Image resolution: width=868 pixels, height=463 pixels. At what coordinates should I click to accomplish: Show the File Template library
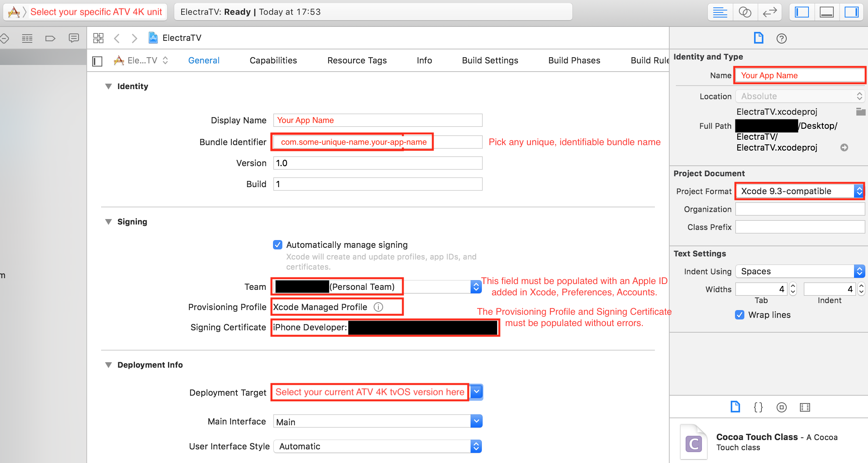[x=735, y=407]
